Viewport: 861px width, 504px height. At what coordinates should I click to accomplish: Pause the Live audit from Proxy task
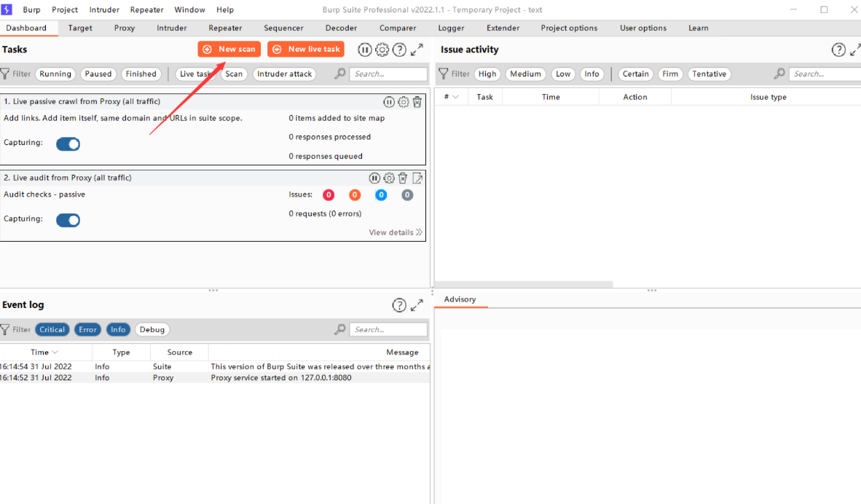pyautogui.click(x=374, y=178)
